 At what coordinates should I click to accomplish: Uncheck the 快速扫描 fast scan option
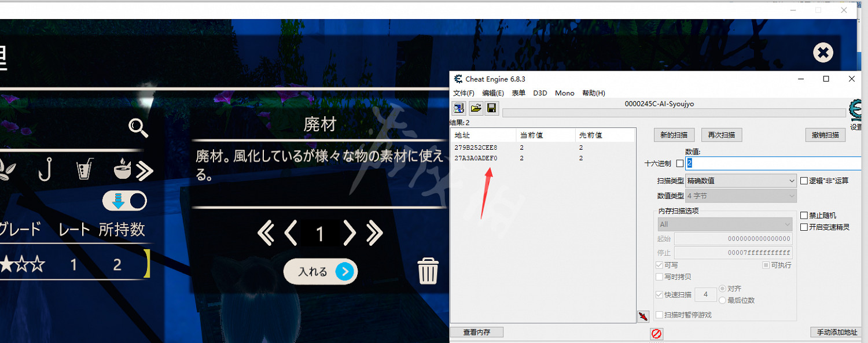click(x=660, y=294)
